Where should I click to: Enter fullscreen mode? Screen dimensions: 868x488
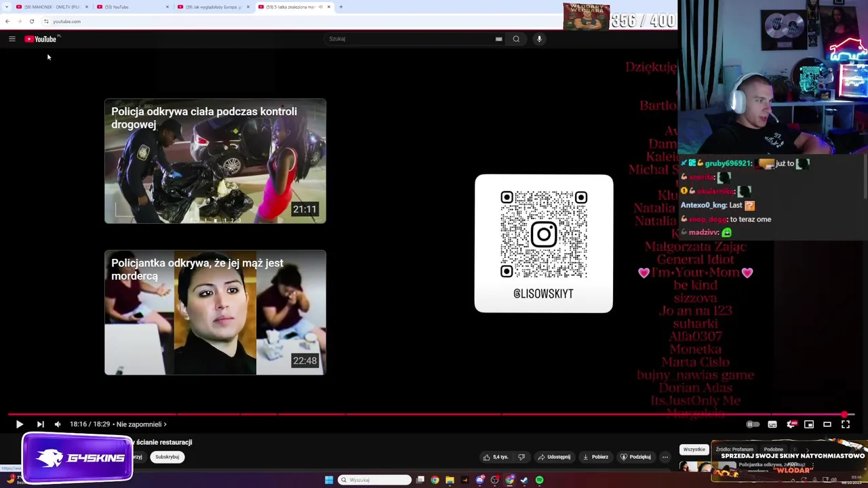(846, 424)
